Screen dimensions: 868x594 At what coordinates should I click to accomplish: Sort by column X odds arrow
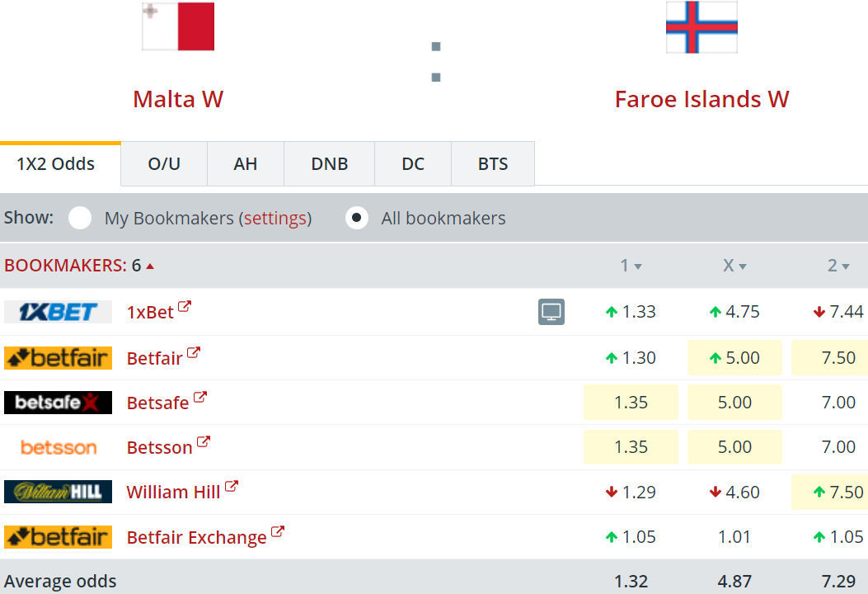click(743, 266)
